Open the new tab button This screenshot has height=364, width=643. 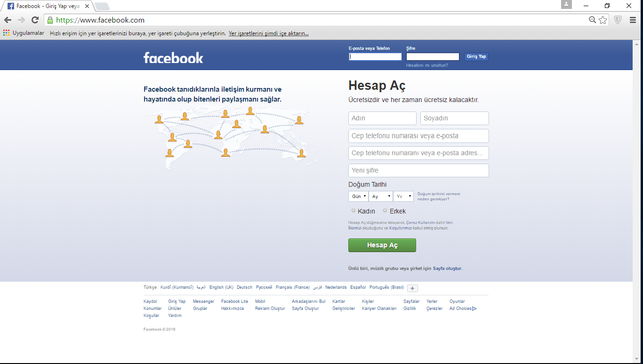tap(102, 6)
